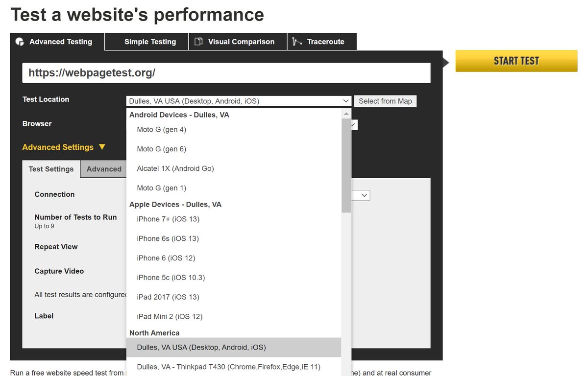
Task: Click the Traceroute graph icon
Action: click(x=297, y=42)
